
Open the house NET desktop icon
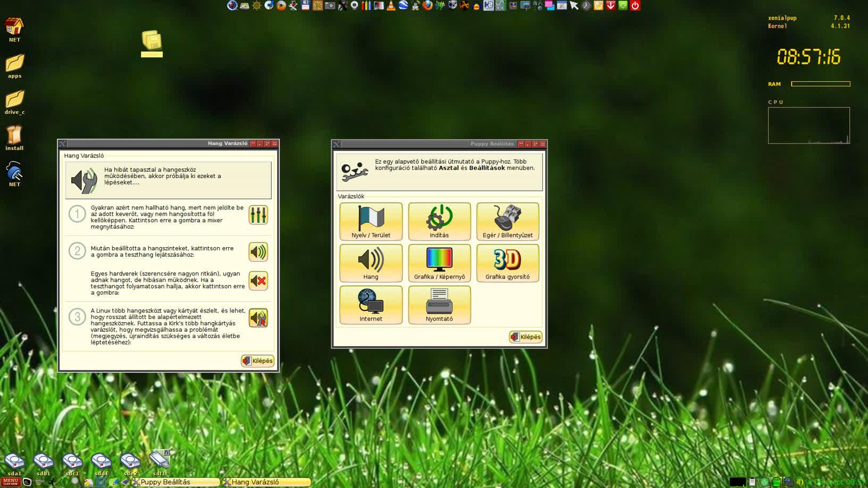pyautogui.click(x=14, y=29)
